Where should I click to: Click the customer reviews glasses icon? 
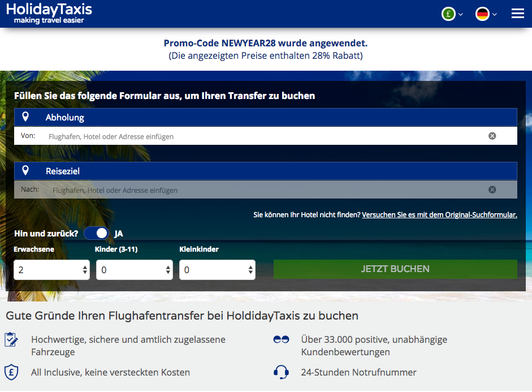(282, 339)
